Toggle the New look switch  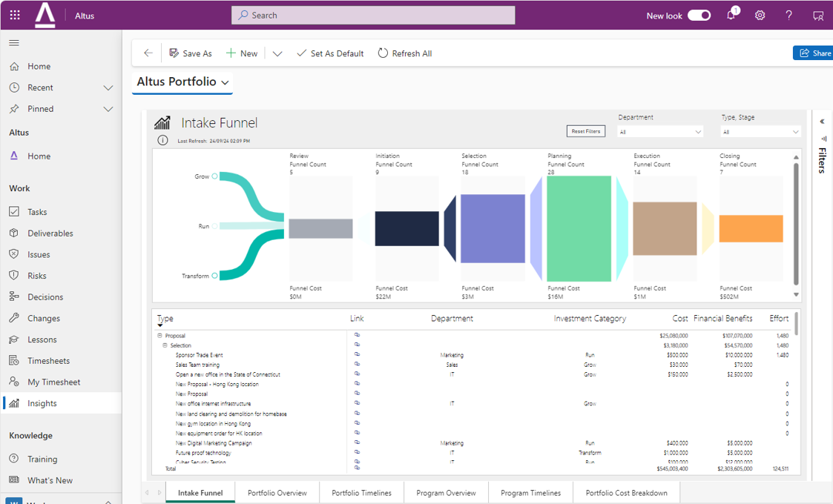pos(699,16)
